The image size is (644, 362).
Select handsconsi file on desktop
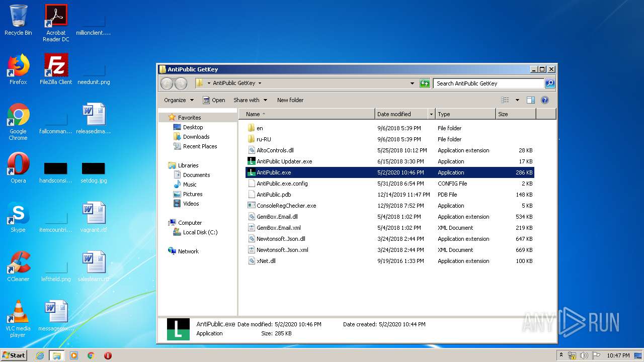pyautogui.click(x=56, y=172)
